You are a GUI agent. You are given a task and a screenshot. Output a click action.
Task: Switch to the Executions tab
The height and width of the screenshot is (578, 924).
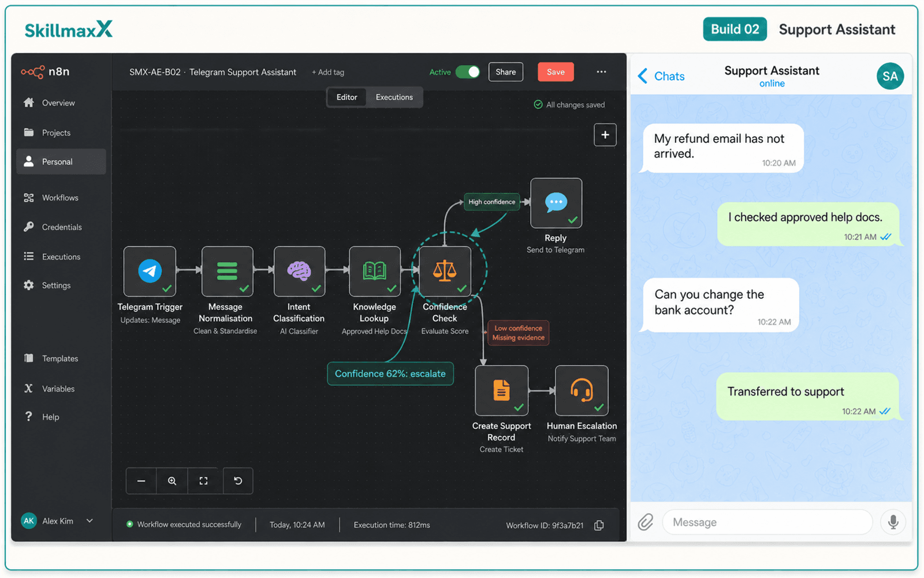click(x=394, y=97)
